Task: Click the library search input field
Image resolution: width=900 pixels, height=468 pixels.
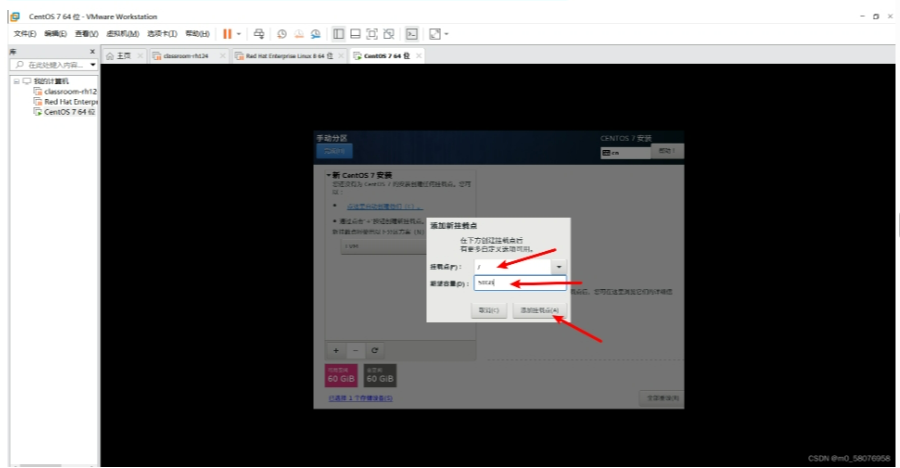Action: (x=50, y=65)
